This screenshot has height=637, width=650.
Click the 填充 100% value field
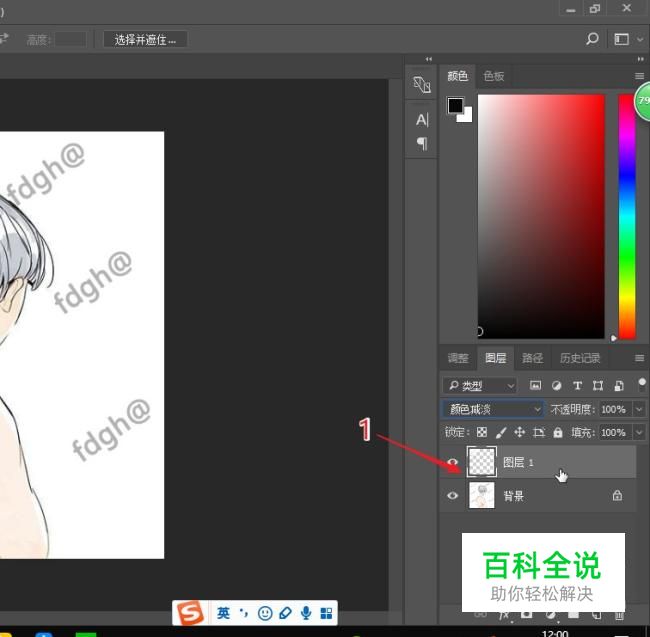(614, 432)
